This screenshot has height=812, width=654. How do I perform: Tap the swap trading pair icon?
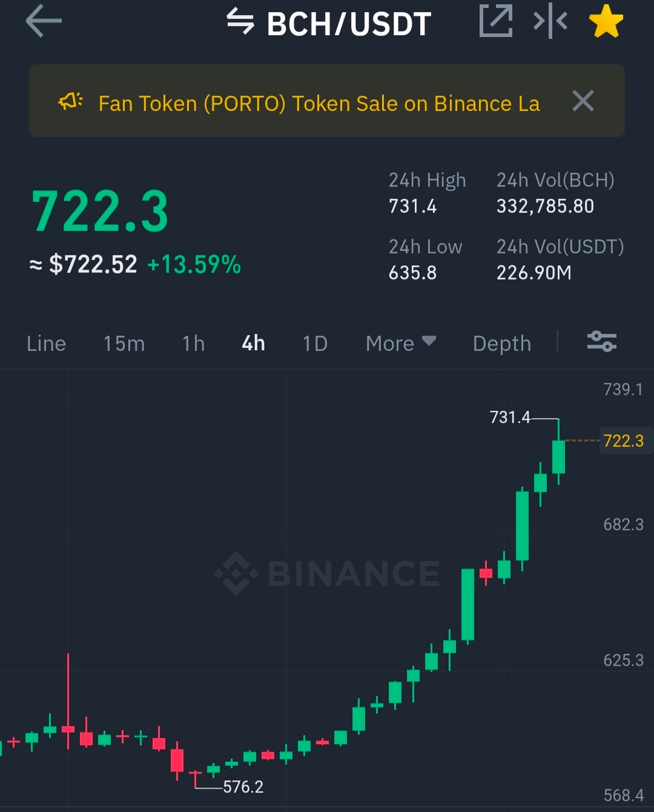click(x=240, y=21)
